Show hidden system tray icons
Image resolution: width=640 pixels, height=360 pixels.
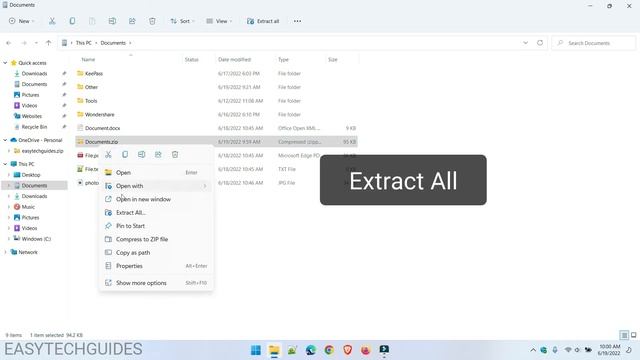(533, 350)
